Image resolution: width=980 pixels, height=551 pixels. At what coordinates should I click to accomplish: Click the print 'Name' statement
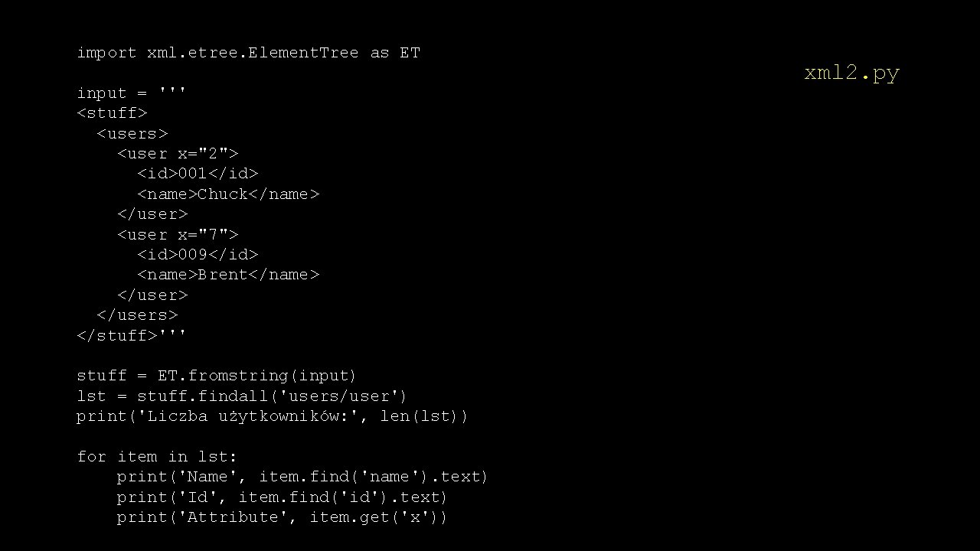coord(302,477)
